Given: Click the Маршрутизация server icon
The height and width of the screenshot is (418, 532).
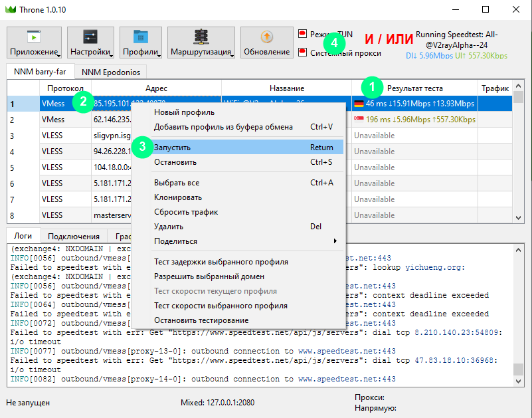Looking at the screenshot, I should (x=200, y=37).
